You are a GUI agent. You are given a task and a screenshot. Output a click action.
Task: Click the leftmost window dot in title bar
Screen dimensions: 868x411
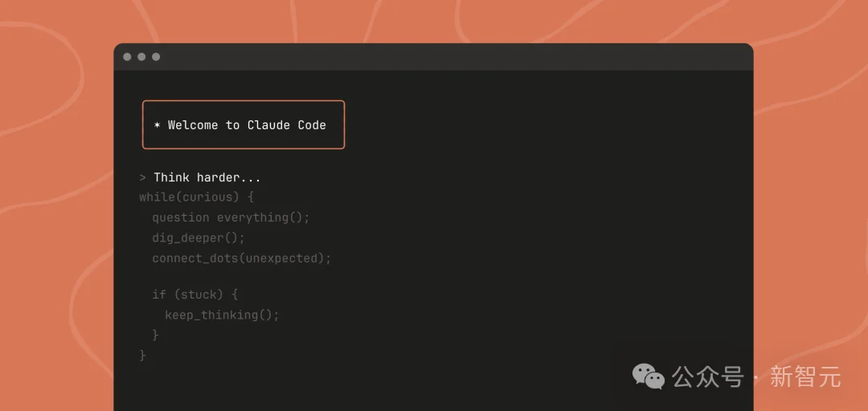tap(127, 57)
